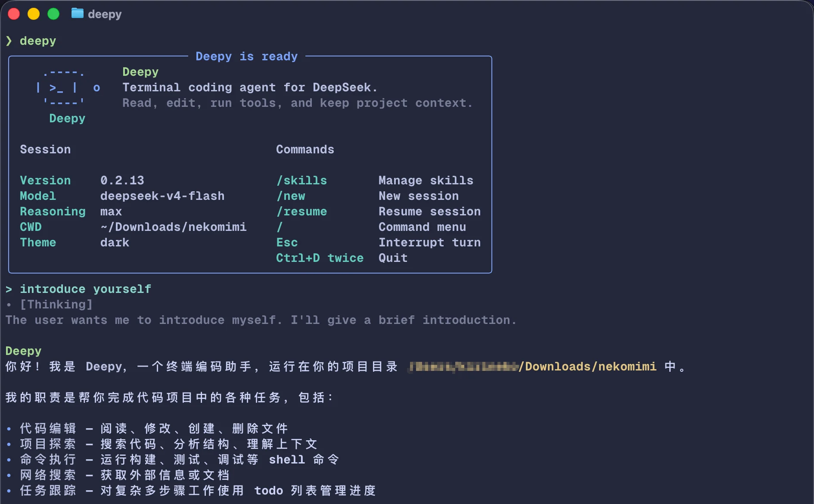Image resolution: width=814 pixels, height=504 pixels.
Task: Click the ~/Downloads/nekomimi CWD path value
Action: (174, 227)
